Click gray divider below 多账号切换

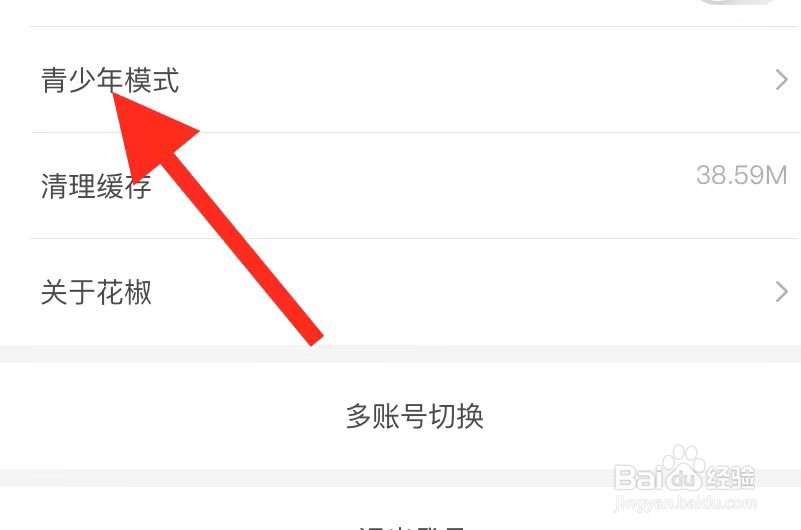[307, 477]
